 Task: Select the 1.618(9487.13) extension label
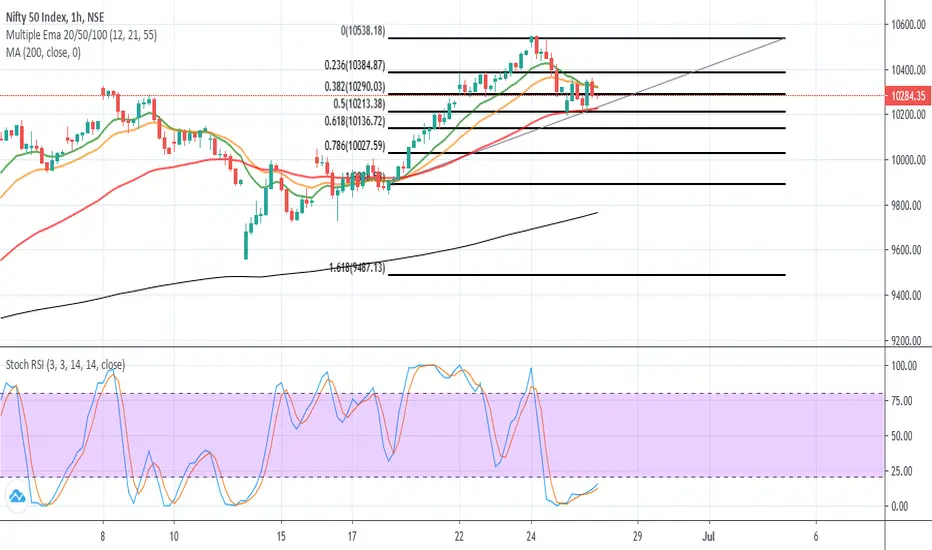(x=357, y=268)
